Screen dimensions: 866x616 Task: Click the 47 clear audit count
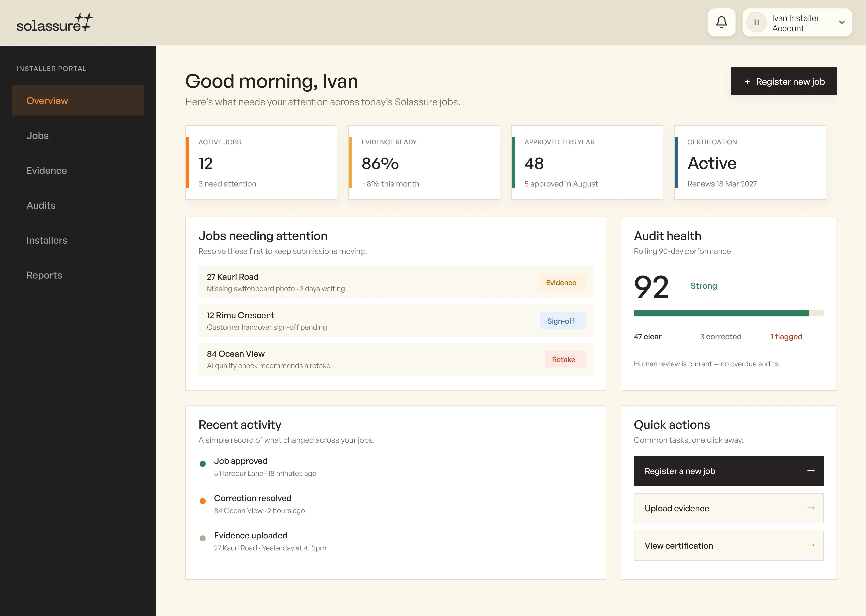pyautogui.click(x=647, y=336)
